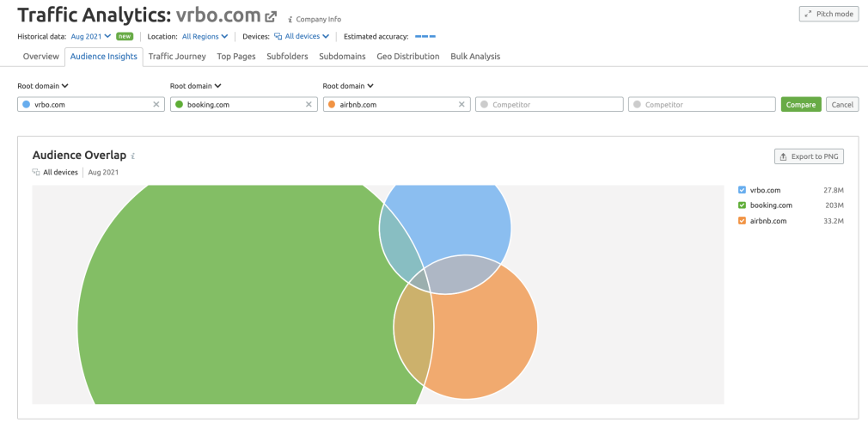Uncheck airbnb.com in the legend

click(743, 221)
